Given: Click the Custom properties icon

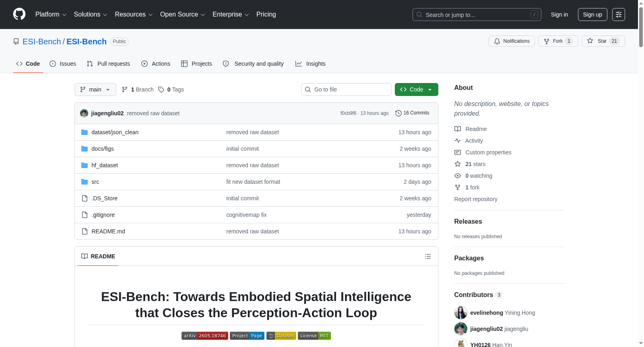Looking at the screenshot, I should pos(458,152).
